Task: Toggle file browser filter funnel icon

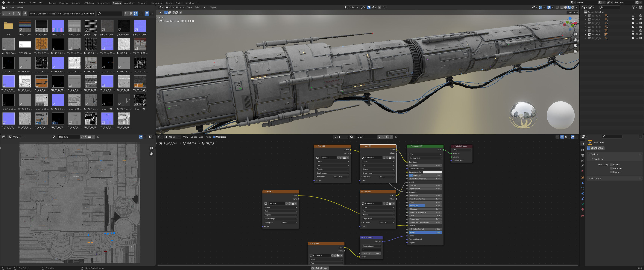Action: [x=147, y=14]
